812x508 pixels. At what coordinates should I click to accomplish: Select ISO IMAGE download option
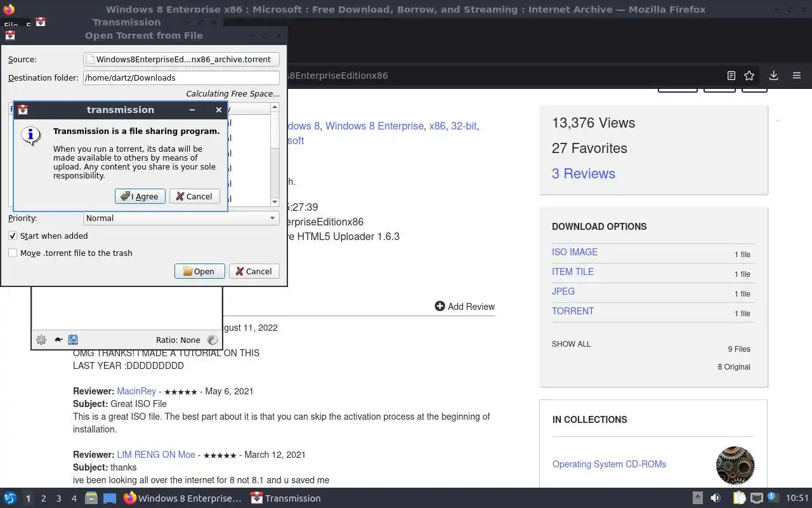(x=575, y=252)
